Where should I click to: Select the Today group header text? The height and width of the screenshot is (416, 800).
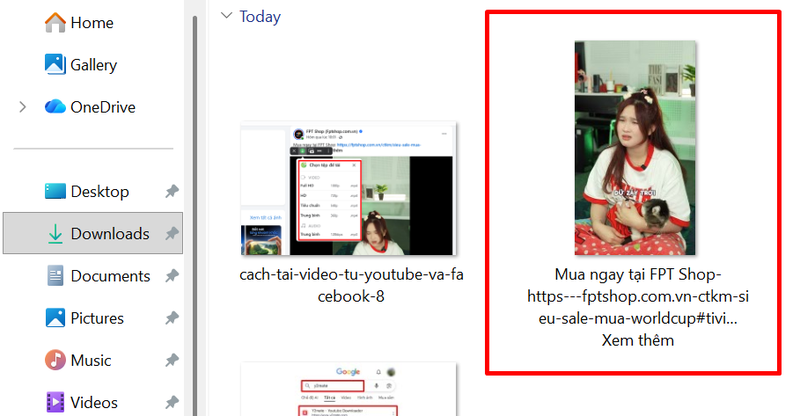[260, 16]
